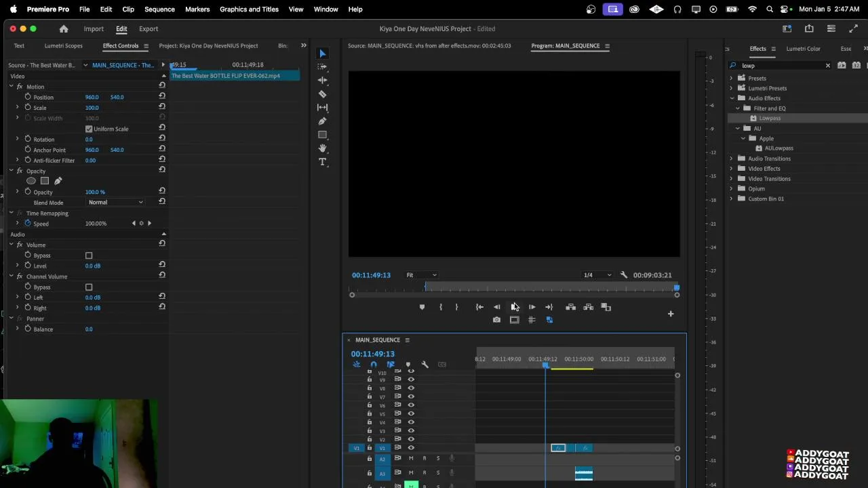Click the Extract button
Screen dimensions: 868x488
point(588,307)
